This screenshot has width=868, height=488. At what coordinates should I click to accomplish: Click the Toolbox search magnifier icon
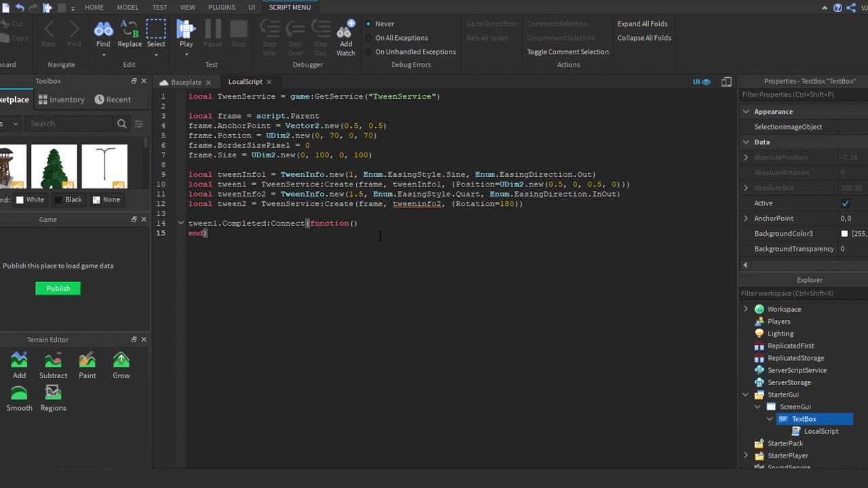[x=122, y=124]
